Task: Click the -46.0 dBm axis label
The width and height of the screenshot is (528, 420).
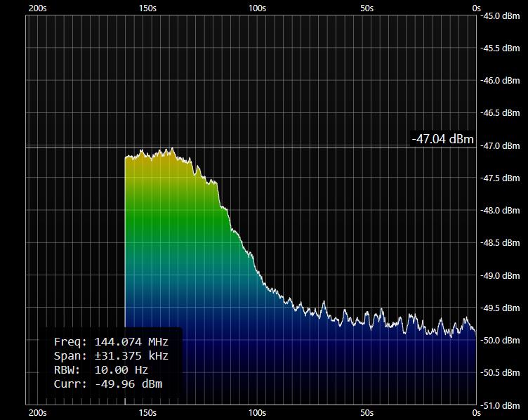Action: pyautogui.click(x=500, y=81)
